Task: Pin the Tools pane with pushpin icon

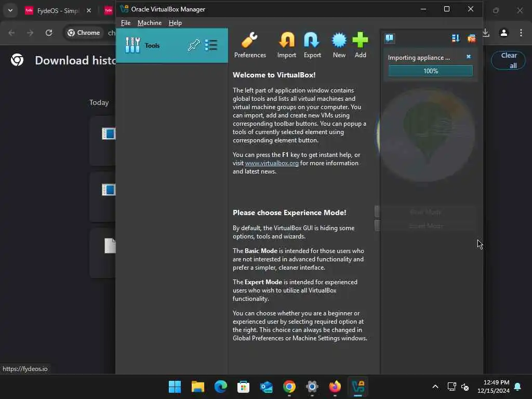Action: click(194, 45)
